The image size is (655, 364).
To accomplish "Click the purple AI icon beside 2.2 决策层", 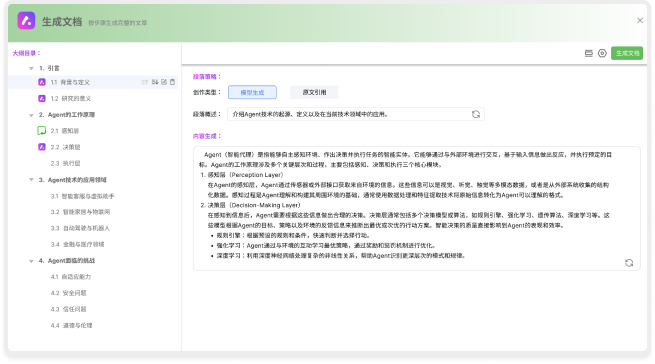I will point(42,147).
